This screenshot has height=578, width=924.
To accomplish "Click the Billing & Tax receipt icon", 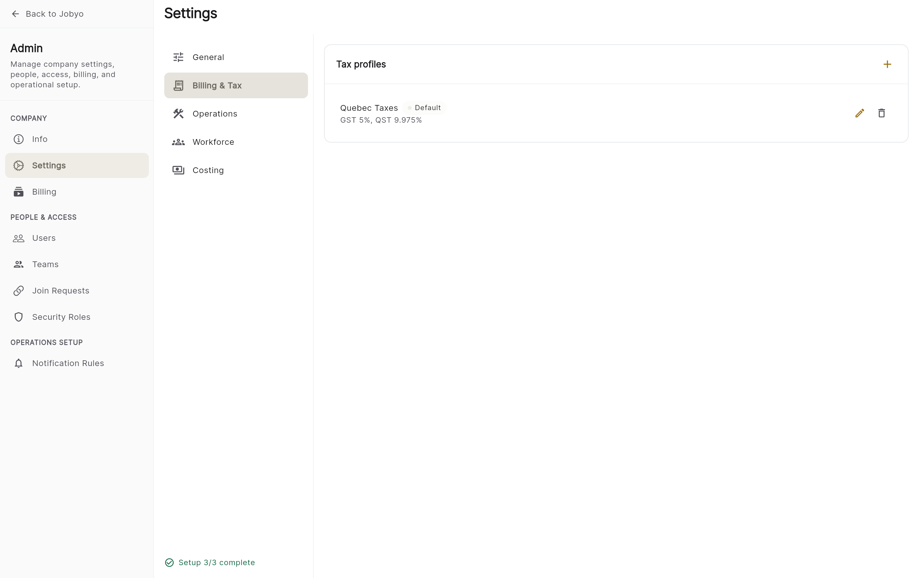I will [x=178, y=86].
